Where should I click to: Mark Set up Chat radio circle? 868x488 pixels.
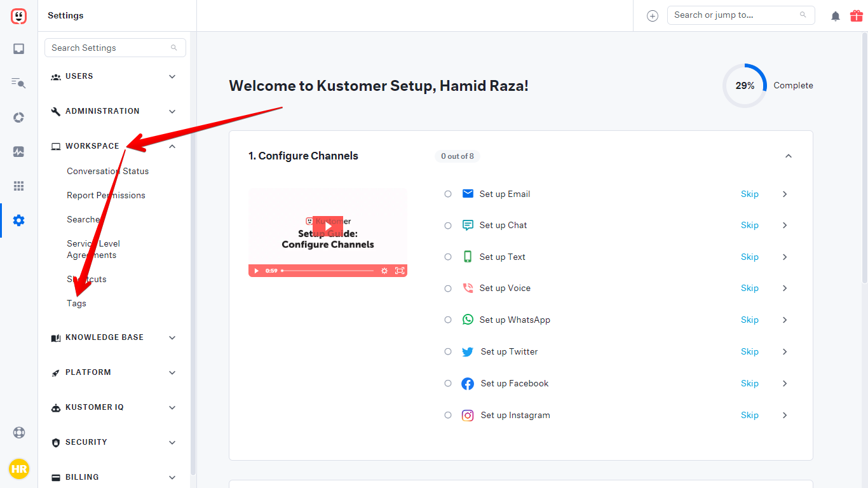tap(448, 226)
